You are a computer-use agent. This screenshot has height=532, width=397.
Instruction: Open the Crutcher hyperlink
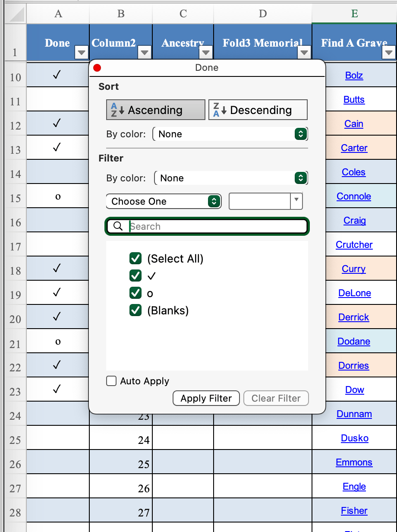(354, 245)
